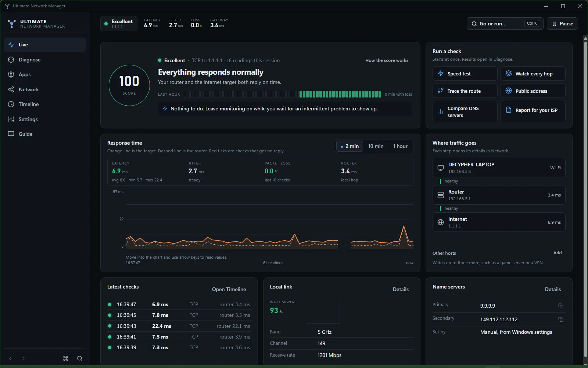588x368 pixels.
Task: Open Local link Details
Action: (x=401, y=289)
